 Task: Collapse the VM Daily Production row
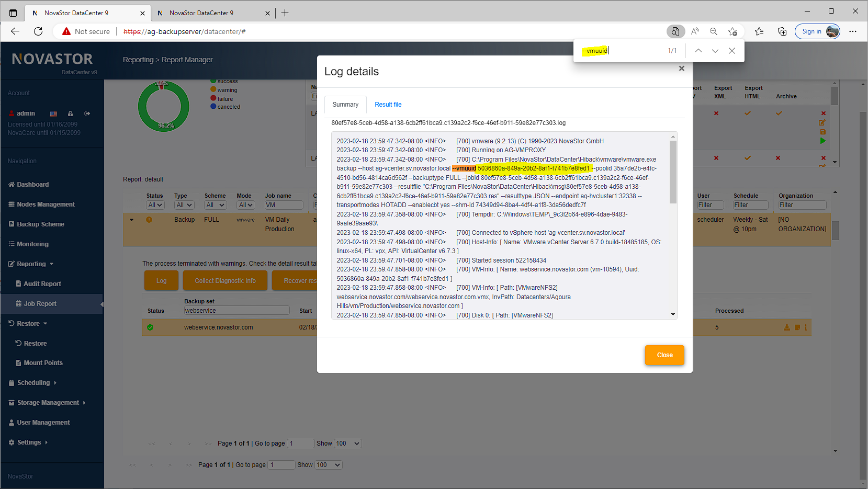[131, 220]
